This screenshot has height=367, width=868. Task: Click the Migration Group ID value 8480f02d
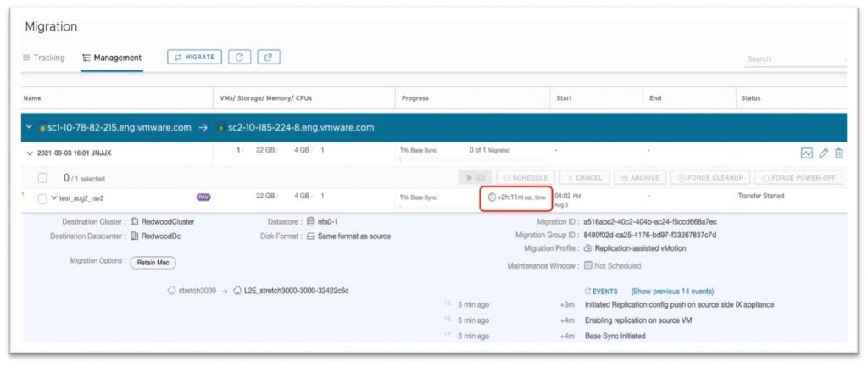tap(650, 236)
